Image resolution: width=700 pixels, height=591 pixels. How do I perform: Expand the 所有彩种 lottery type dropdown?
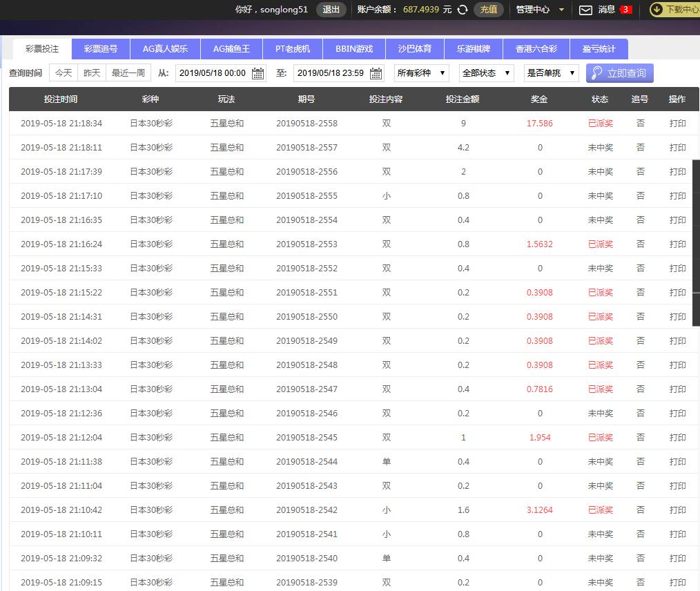click(421, 73)
